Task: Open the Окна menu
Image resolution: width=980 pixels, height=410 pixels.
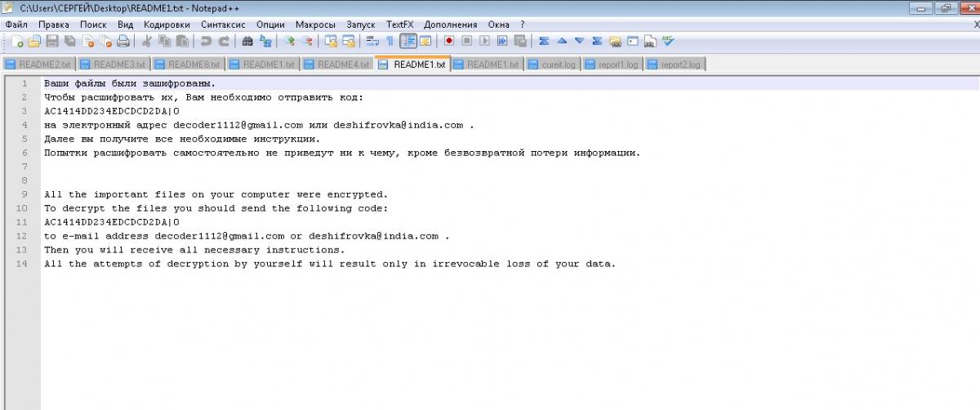Action: click(x=499, y=25)
